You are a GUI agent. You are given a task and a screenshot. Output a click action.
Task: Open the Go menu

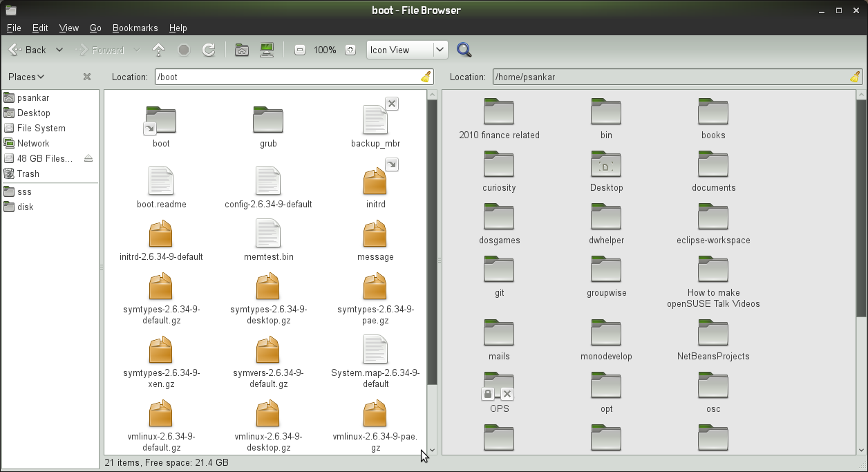pyautogui.click(x=95, y=28)
